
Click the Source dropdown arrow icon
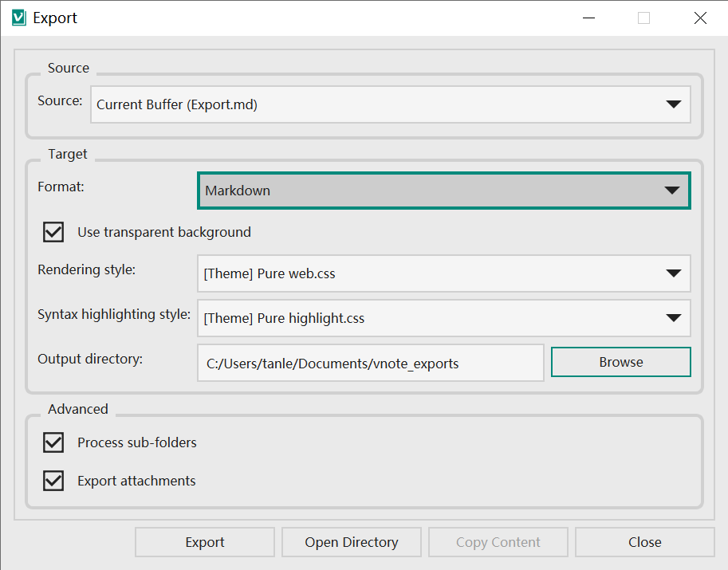tap(673, 104)
